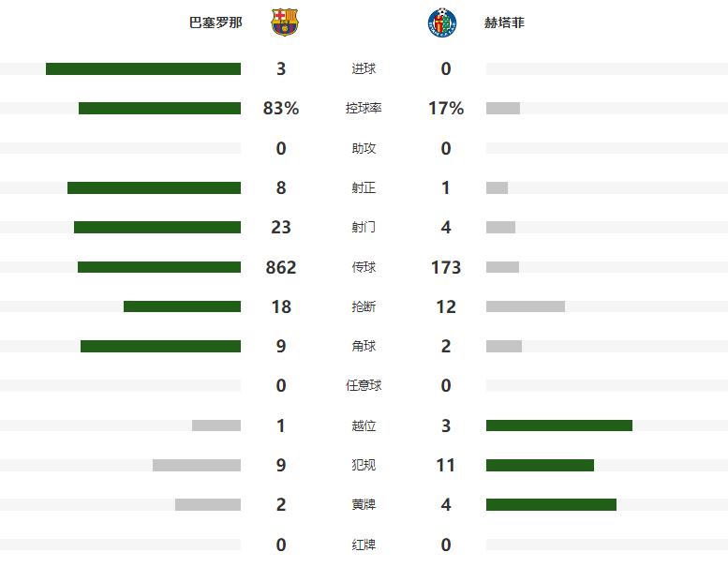Screen dimensions: 728x582
Task: Click Getafe's gray 12 tackles bar
Action: tap(526, 306)
